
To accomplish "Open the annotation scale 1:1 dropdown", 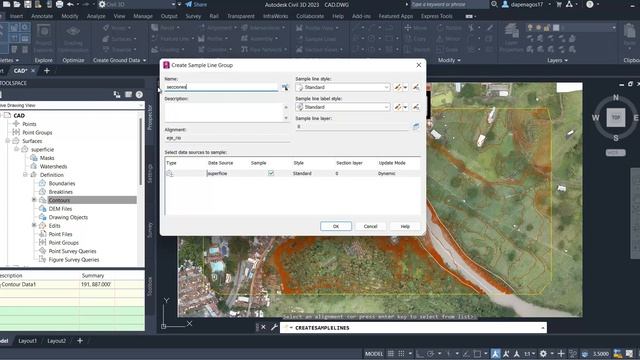I will (529, 353).
